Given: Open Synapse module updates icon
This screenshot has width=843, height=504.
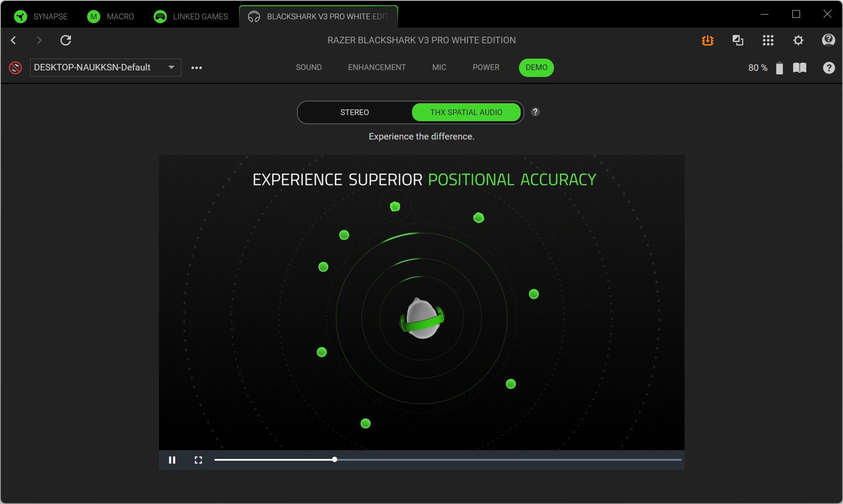Looking at the screenshot, I should click(x=707, y=40).
